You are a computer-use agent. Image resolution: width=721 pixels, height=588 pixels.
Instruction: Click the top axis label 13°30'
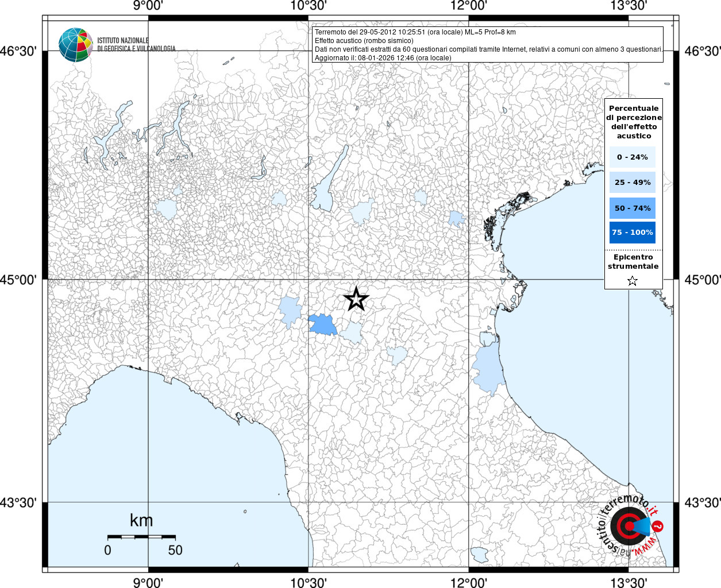[629, 6]
